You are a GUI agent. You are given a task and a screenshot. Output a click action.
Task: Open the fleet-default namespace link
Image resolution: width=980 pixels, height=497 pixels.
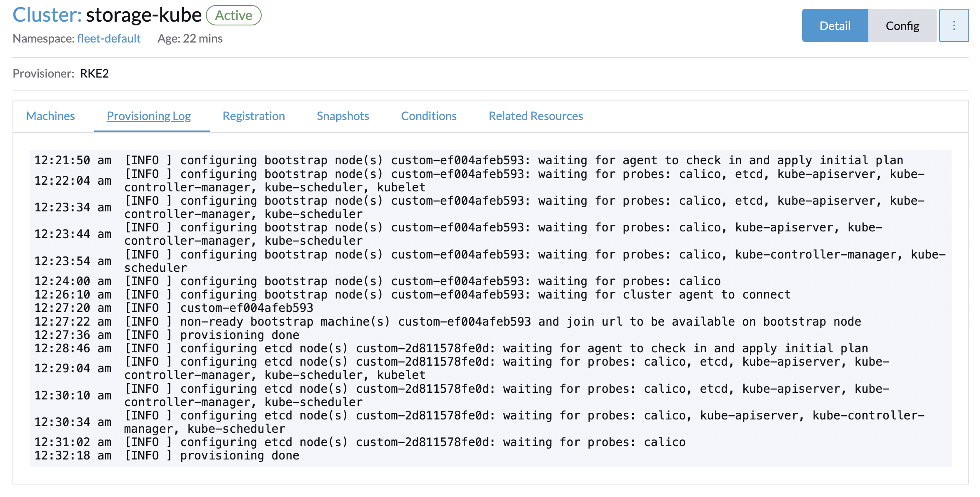109,38
